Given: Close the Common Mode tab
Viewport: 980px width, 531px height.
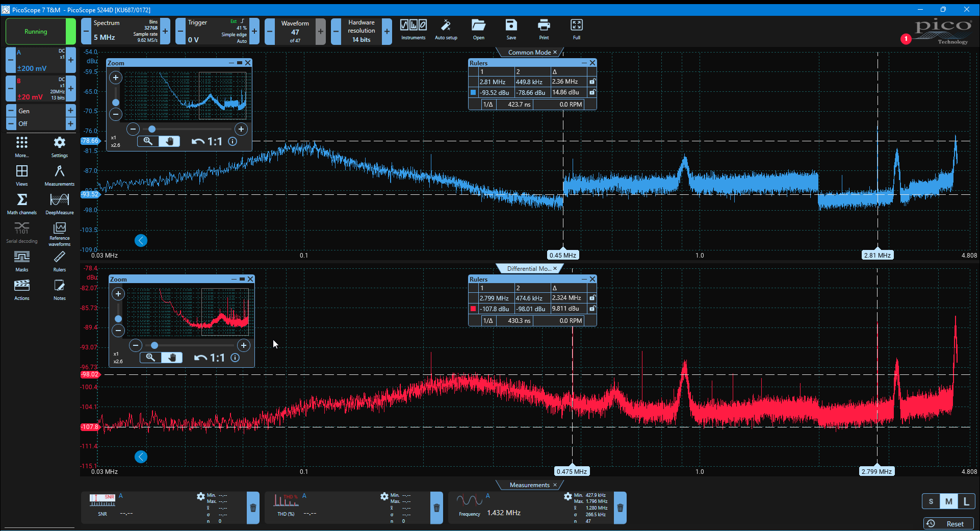Looking at the screenshot, I should tap(555, 52).
